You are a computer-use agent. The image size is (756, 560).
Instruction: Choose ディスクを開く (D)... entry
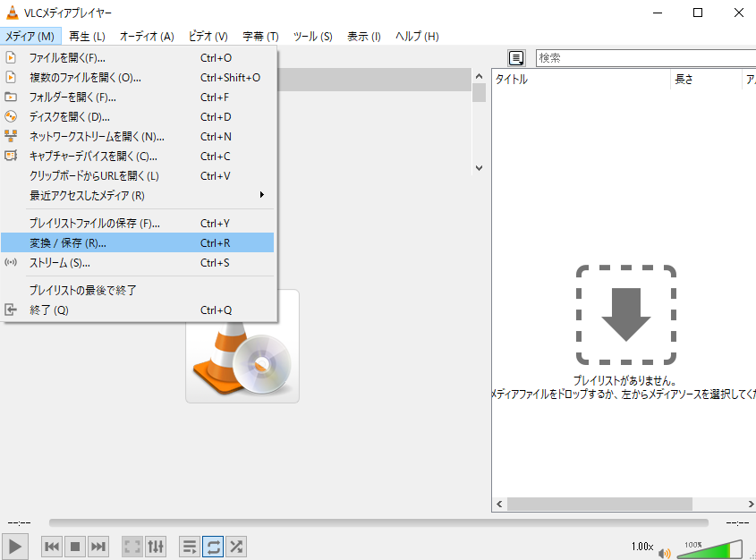138,117
